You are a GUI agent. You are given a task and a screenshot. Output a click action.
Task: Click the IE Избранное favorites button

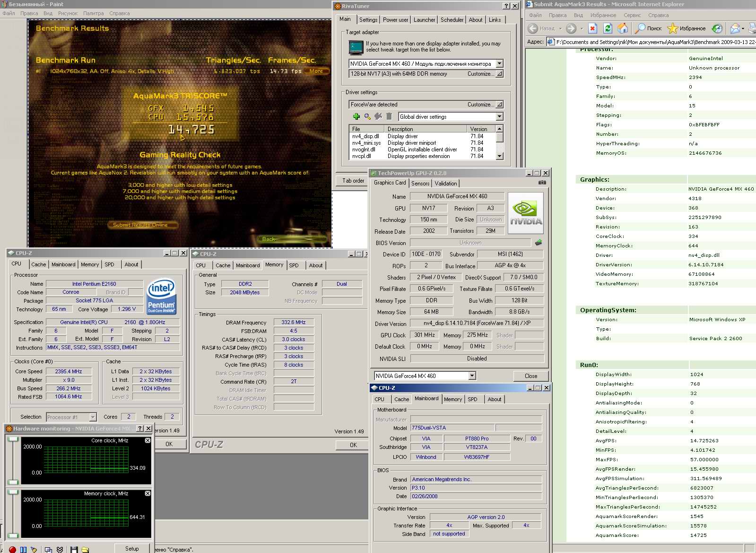click(x=686, y=28)
